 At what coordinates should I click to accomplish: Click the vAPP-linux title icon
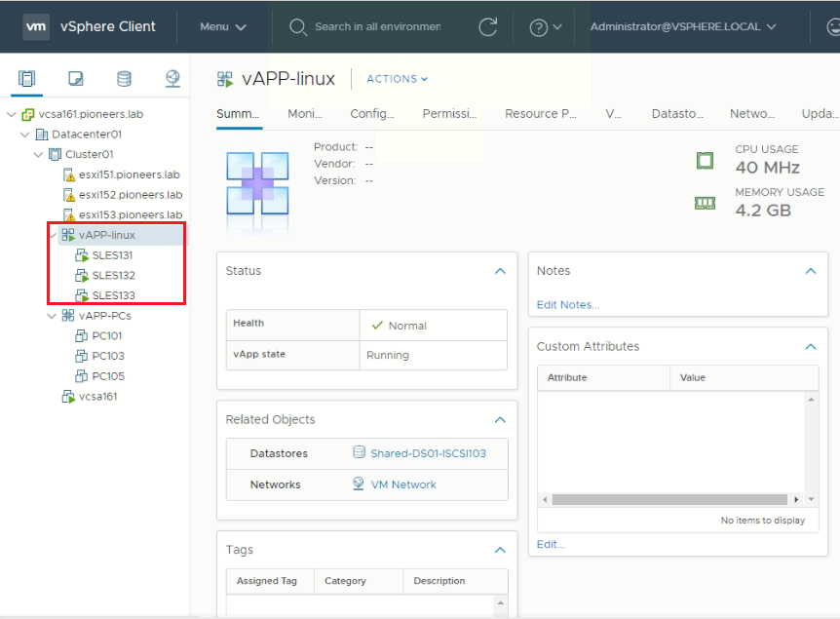(225, 79)
